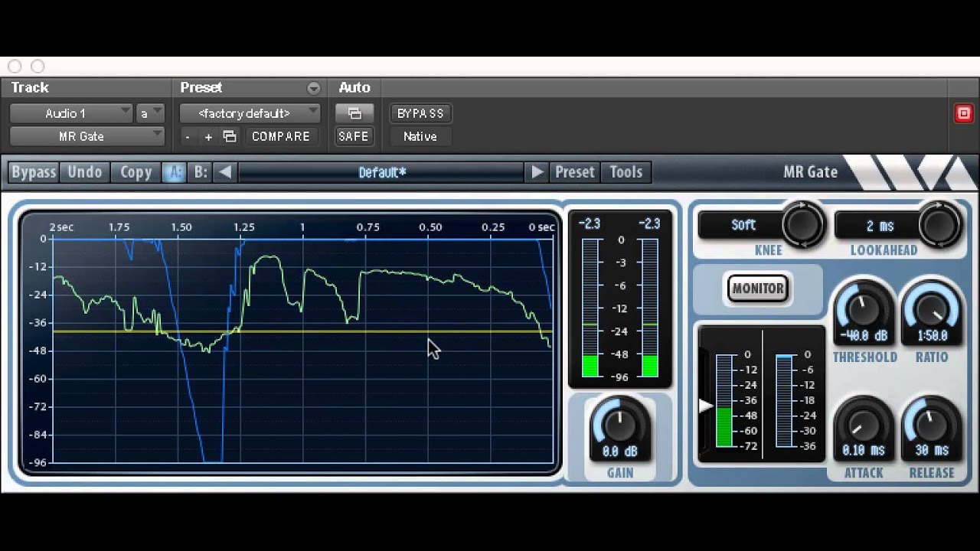Click the Soft knee value field
Image resolution: width=980 pixels, height=551 pixels.
(743, 225)
